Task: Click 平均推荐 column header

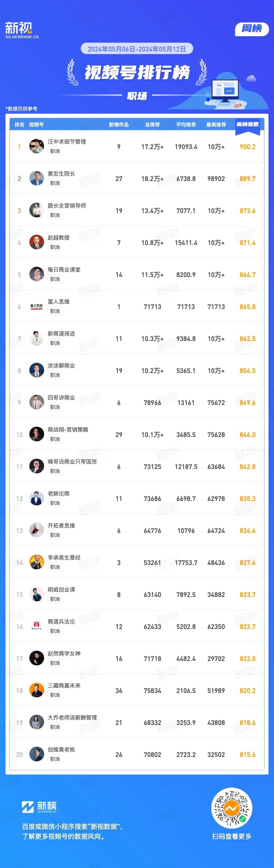Action: [x=186, y=125]
